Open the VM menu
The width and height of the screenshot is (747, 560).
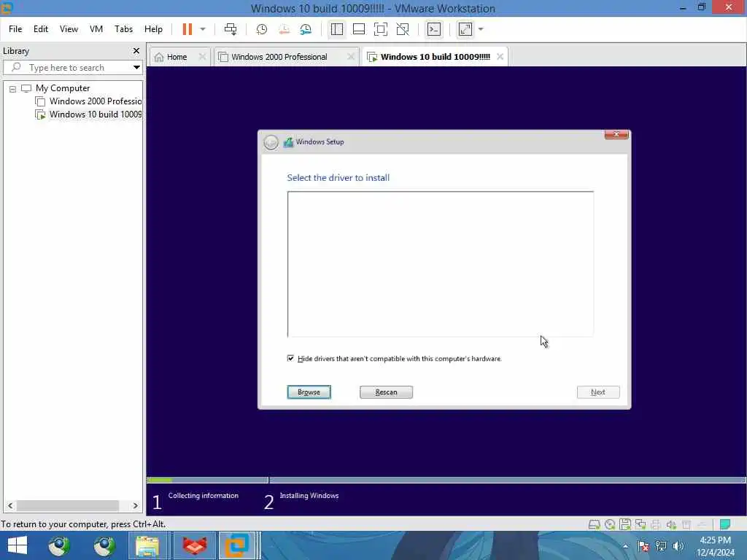coord(96,29)
